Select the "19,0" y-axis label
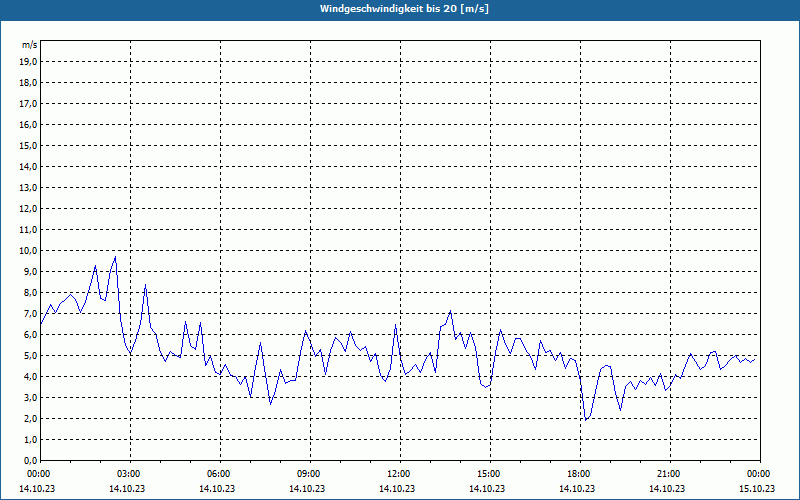Image resolution: width=800 pixels, height=500 pixels. [28, 62]
